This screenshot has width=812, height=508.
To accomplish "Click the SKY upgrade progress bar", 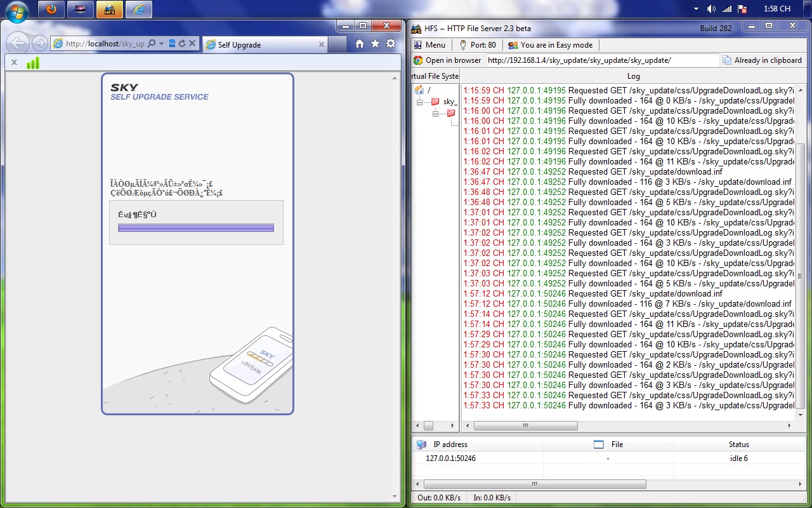I will click(196, 228).
